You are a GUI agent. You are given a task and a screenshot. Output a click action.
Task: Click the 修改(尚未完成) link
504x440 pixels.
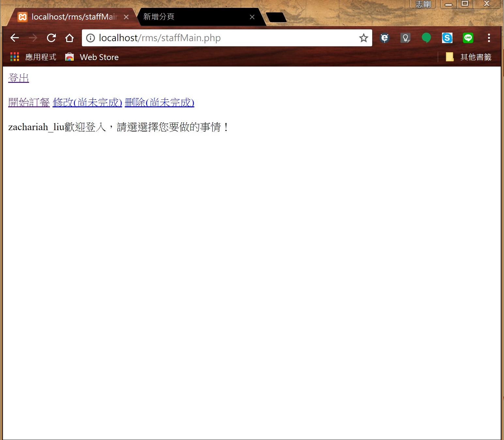click(x=87, y=102)
